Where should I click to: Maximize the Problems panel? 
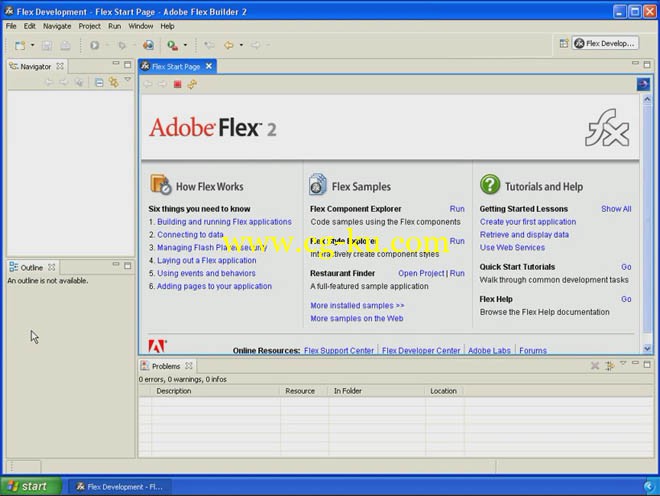pos(647,364)
